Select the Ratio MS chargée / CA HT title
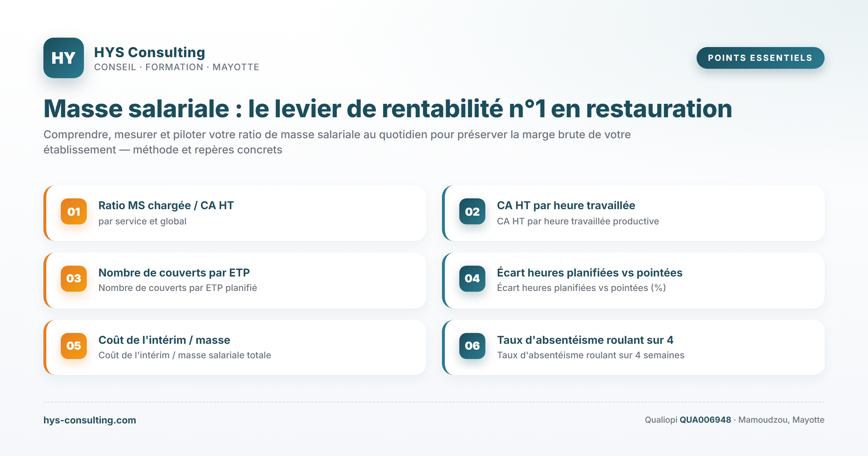This screenshot has width=868, height=456. [166, 205]
